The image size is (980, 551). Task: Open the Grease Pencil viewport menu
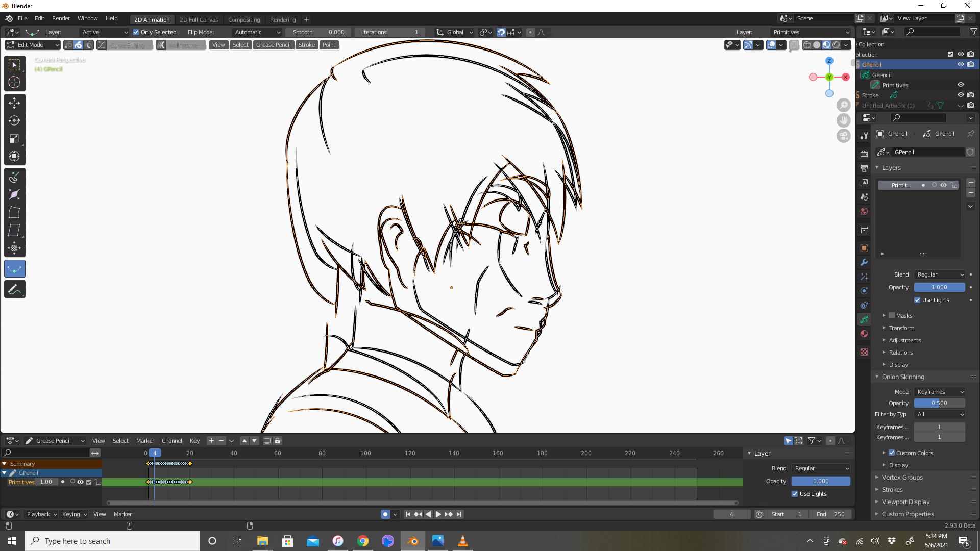(273, 45)
